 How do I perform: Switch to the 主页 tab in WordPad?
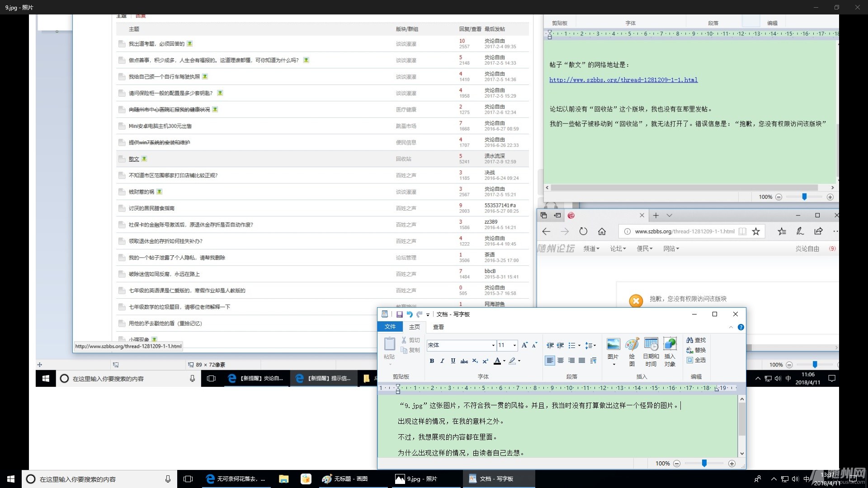tap(415, 327)
